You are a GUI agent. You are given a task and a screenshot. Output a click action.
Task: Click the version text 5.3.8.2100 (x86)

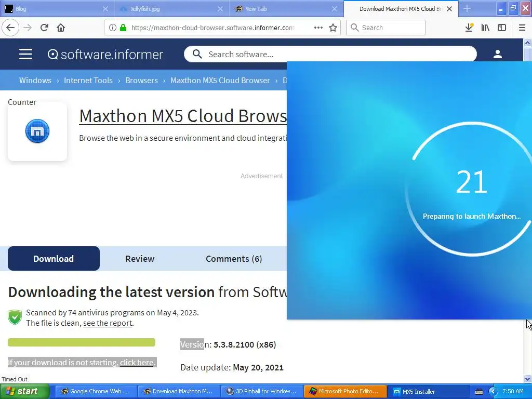[245, 344]
